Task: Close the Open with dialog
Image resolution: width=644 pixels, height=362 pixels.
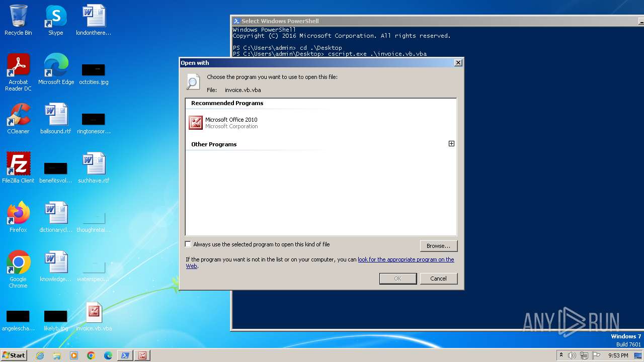Action: 458,63
